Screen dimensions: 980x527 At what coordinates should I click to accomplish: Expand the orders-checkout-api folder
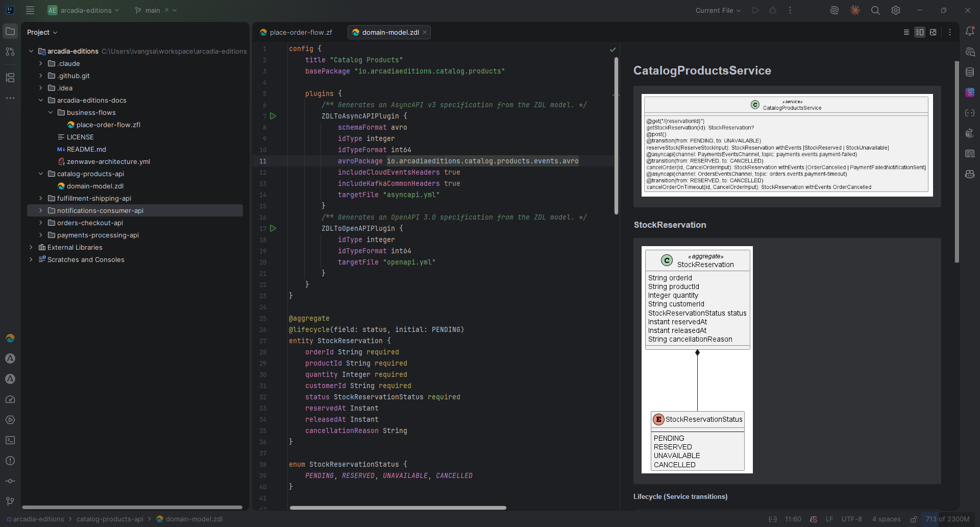[x=41, y=223]
